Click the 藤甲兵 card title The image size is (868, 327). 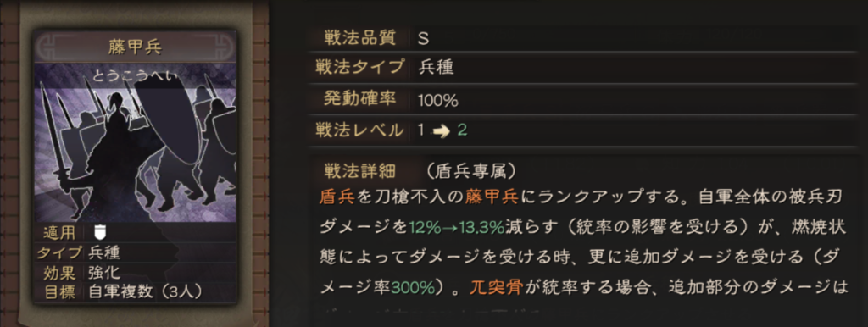click(x=135, y=47)
